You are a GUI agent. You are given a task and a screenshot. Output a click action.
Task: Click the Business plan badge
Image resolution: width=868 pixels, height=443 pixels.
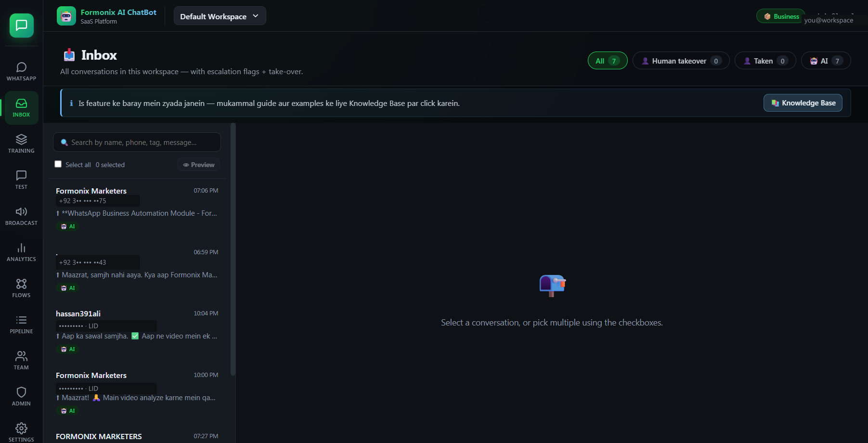[x=781, y=16]
